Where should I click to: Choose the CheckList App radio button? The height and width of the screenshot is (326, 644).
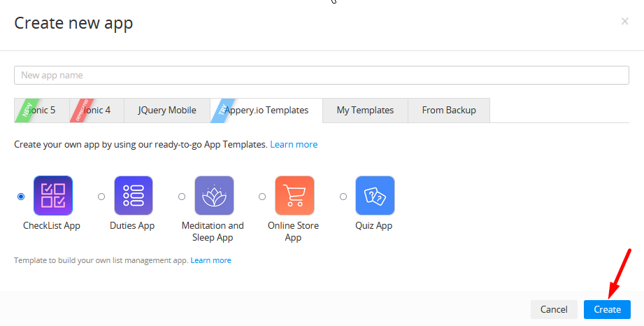pyautogui.click(x=21, y=197)
